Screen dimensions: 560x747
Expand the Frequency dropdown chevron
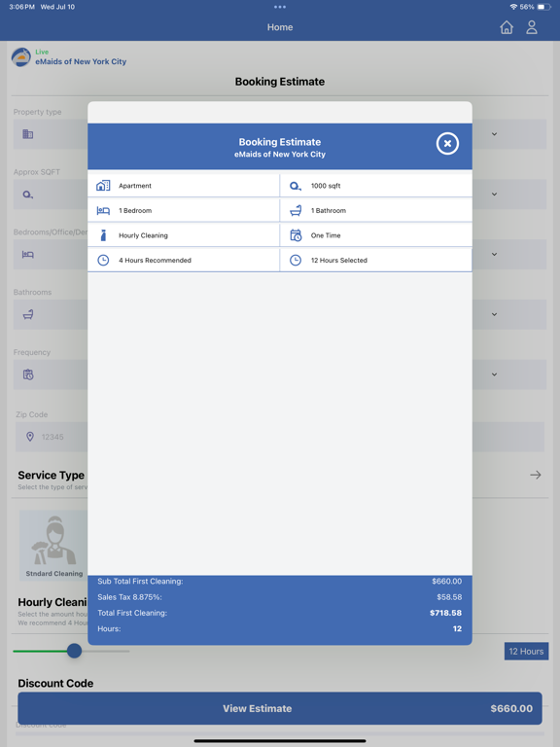pyautogui.click(x=494, y=374)
